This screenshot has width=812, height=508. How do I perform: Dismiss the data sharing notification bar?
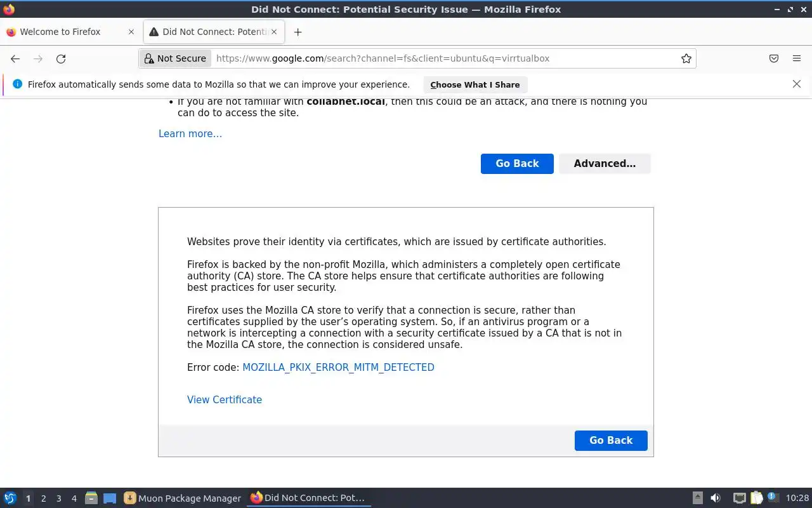click(797, 84)
